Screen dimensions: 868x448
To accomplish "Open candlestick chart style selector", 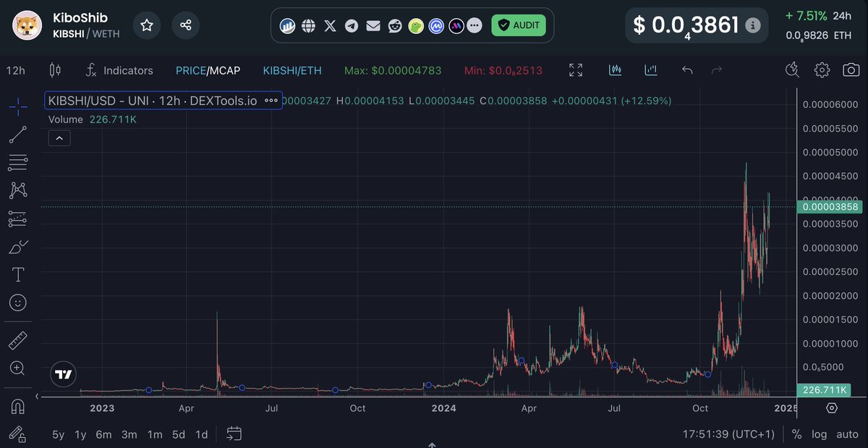I will pyautogui.click(x=55, y=70).
